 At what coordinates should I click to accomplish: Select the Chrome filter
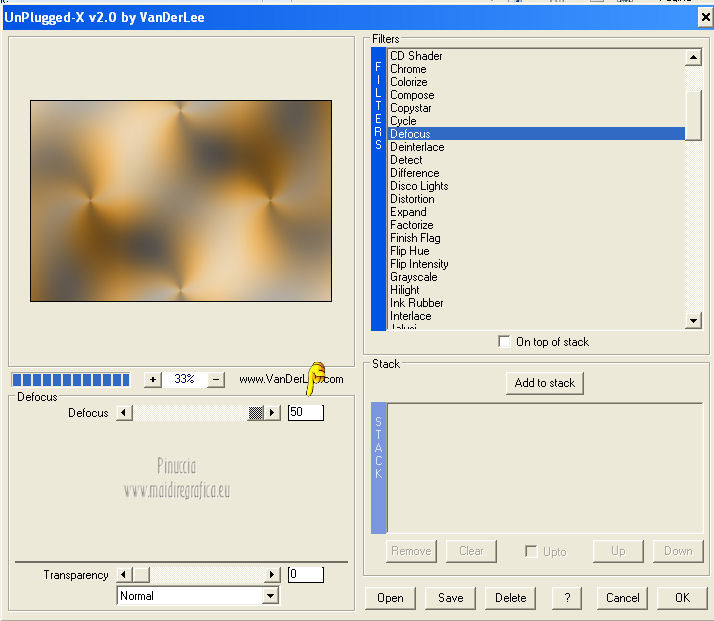coord(536,69)
